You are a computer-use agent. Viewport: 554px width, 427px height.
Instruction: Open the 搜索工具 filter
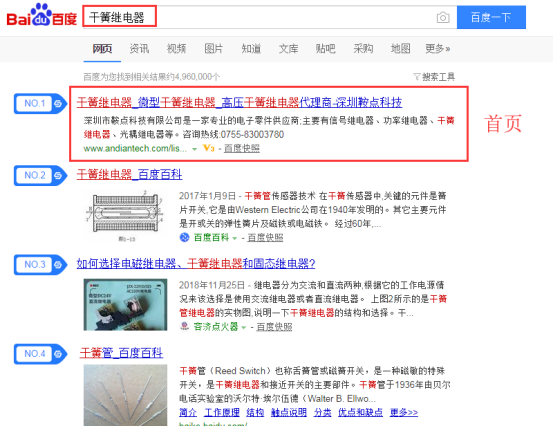click(x=434, y=77)
